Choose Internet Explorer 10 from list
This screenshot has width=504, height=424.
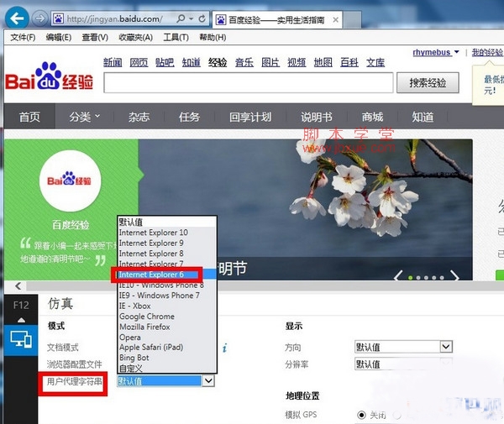tap(166, 233)
